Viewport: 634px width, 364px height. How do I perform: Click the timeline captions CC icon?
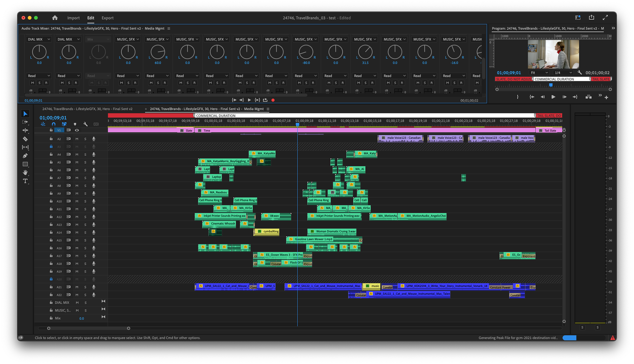click(96, 124)
